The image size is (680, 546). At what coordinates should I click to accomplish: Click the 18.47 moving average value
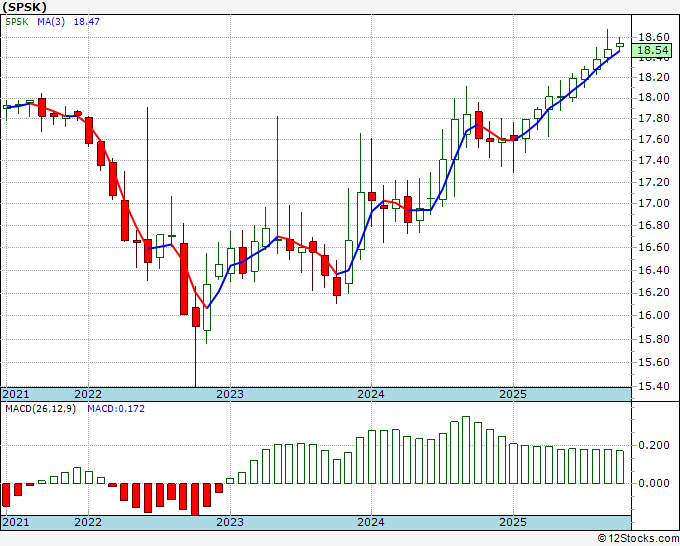click(x=86, y=21)
